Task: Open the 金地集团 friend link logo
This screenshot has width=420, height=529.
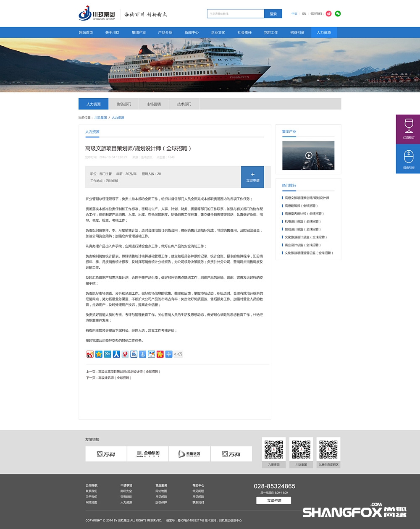Action: click(x=148, y=454)
